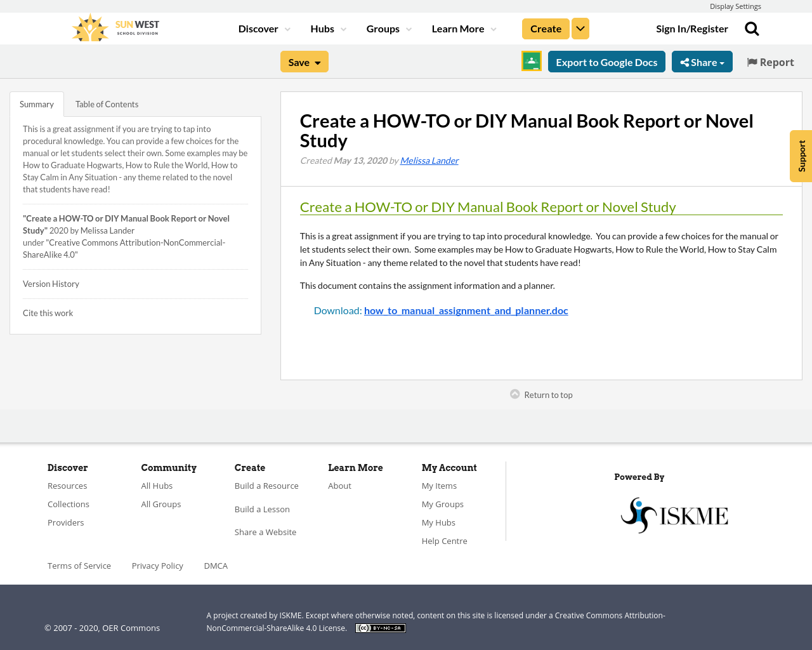The width and height of the screenshot is (812, 650).
Task: Flag the resource using Report
Action: click(769, 61)
